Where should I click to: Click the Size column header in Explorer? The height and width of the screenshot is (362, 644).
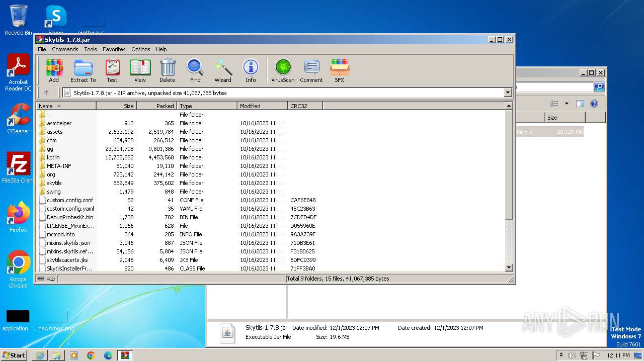tap(565, 118)
